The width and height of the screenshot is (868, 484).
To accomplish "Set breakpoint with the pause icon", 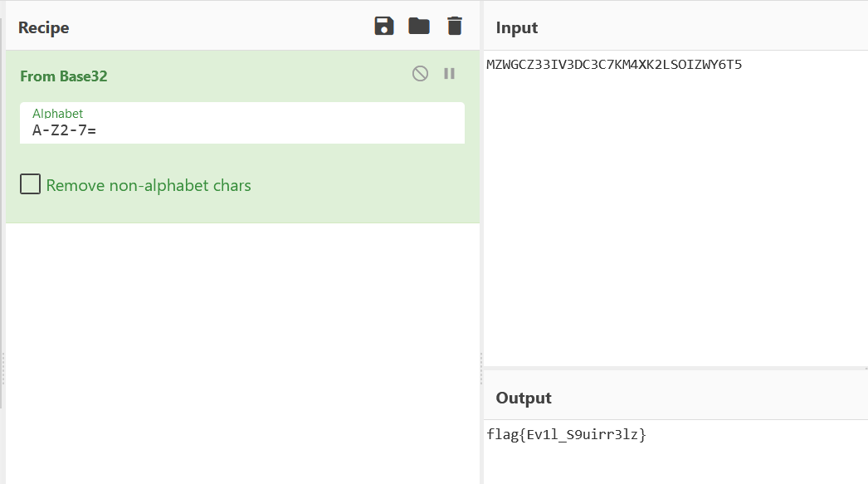I will click(449, 74).
